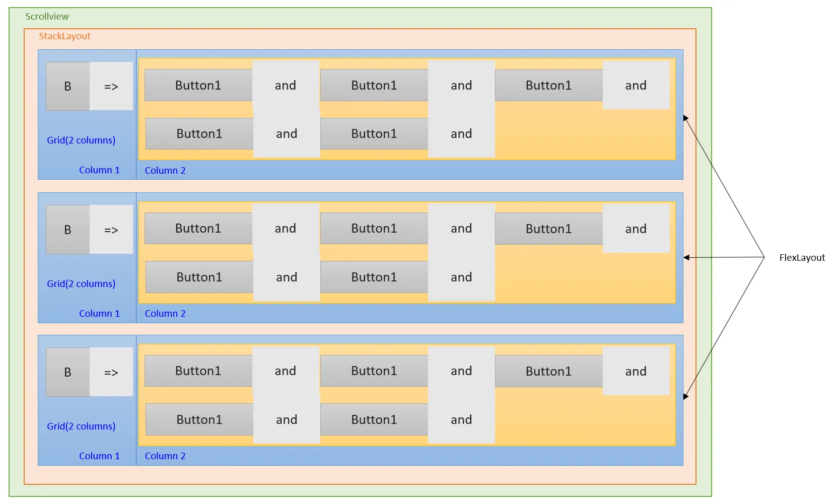835x504 pixels.
Task: Select third "and" in middle grid's upper row
Action: tap(636, 229)
